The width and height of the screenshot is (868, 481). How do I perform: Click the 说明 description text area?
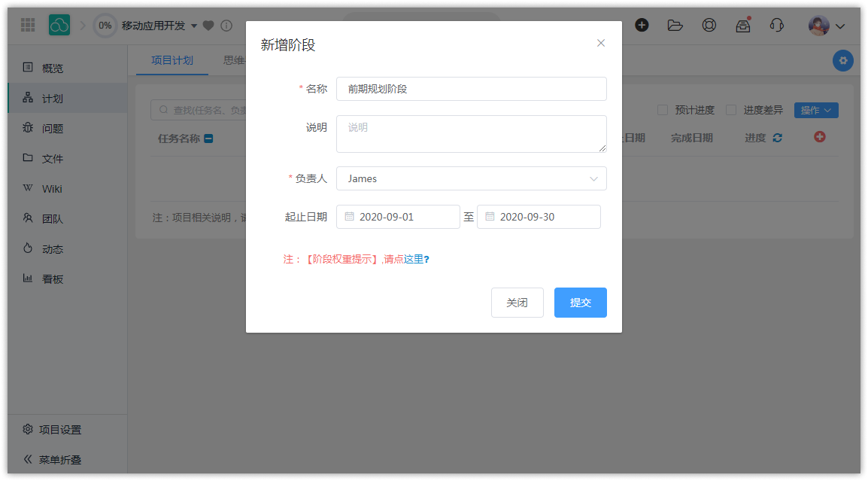point(471,134)
